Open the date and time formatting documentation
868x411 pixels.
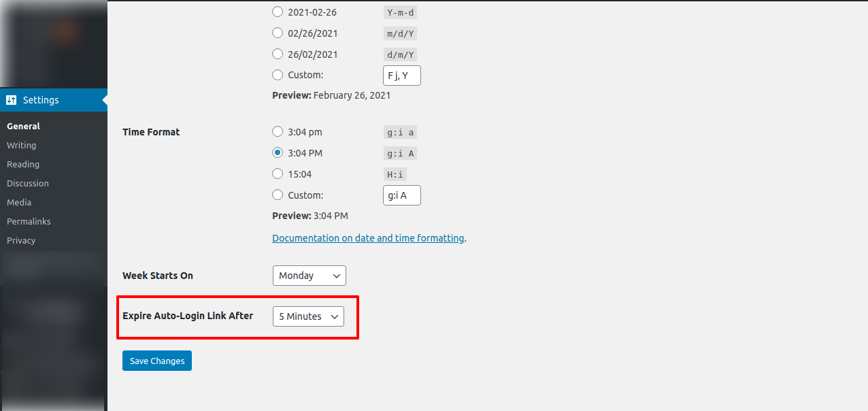coord(368,237)
